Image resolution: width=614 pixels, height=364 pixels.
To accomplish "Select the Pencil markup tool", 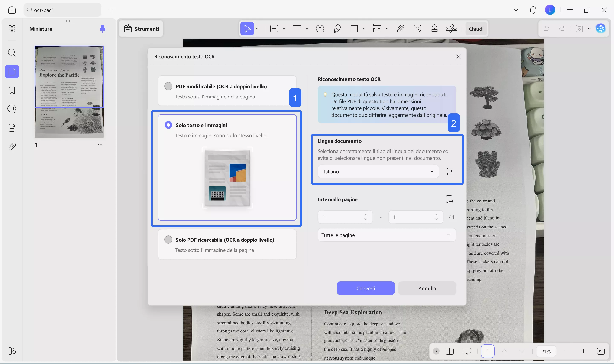I will point(337,29).
